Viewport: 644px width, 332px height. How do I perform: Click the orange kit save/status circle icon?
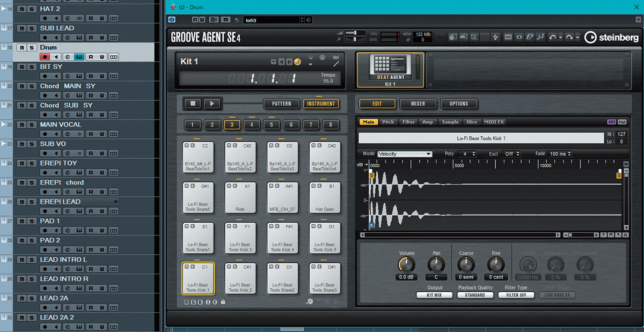(298, 62)
